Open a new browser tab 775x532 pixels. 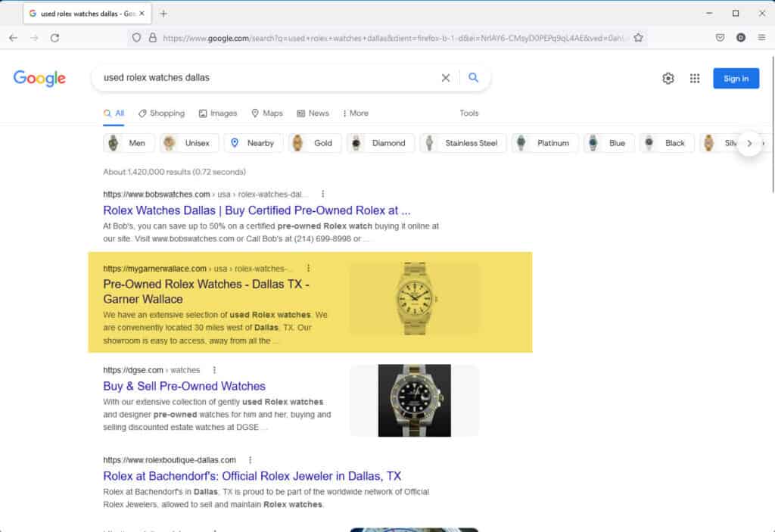pyautogui.click(x=163, y=14)
